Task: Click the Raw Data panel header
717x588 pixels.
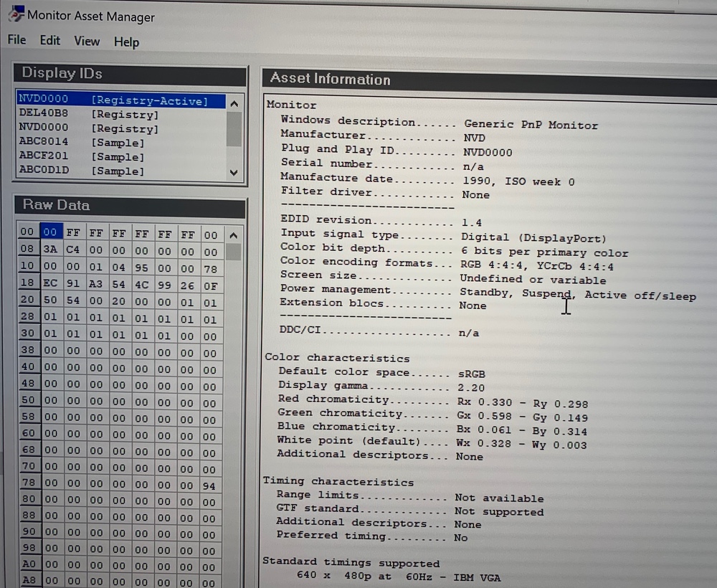Action: pyautogui.click(x=130, y=207)
